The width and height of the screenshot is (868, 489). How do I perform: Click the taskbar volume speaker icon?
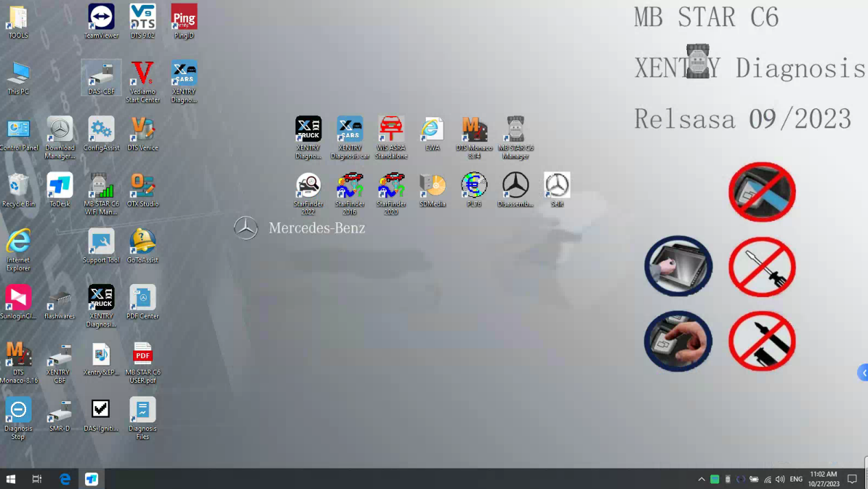[x=780, y=479]
